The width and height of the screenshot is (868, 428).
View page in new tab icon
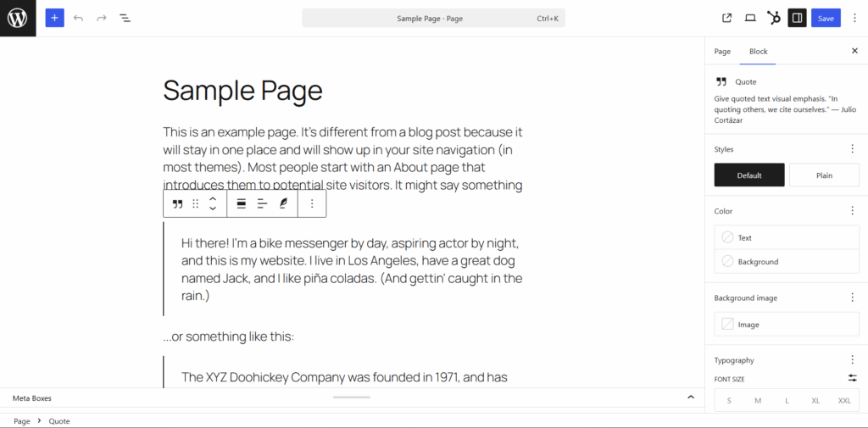726,19
